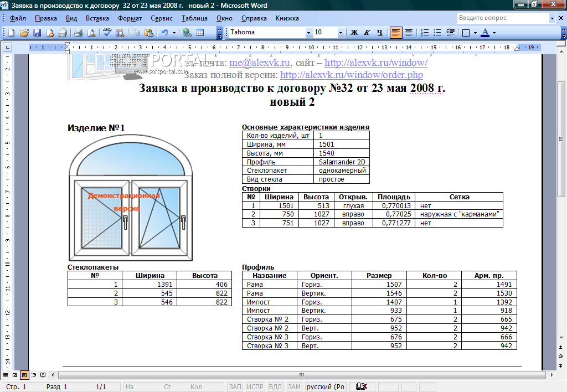Click the me@alexvk.ru email link
This screenshot has width=567, height=392.
pos(260,63)
